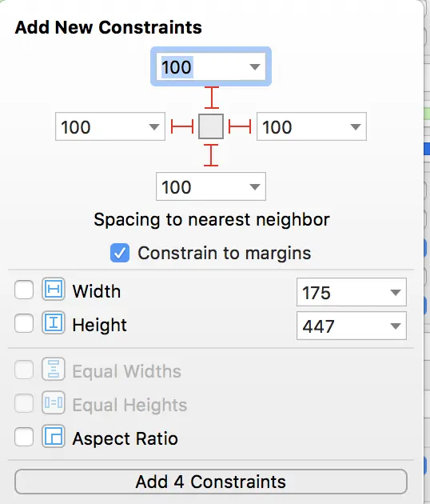This screenshot has width=430, height=504.
Task: Expand the Height value 447 dropdown
Action: 396,326
